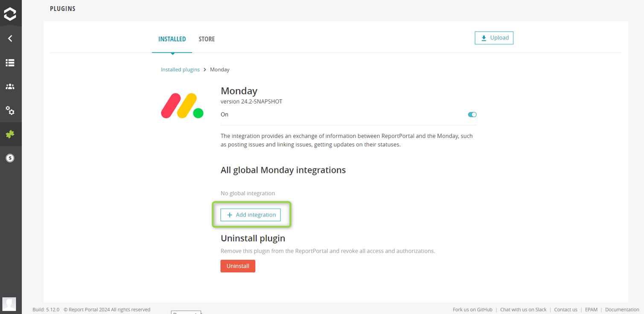Viewport: 644px width, 314px height.
Task: Collapse the sidebar with the chevron arrow
Action: (11, 38)
